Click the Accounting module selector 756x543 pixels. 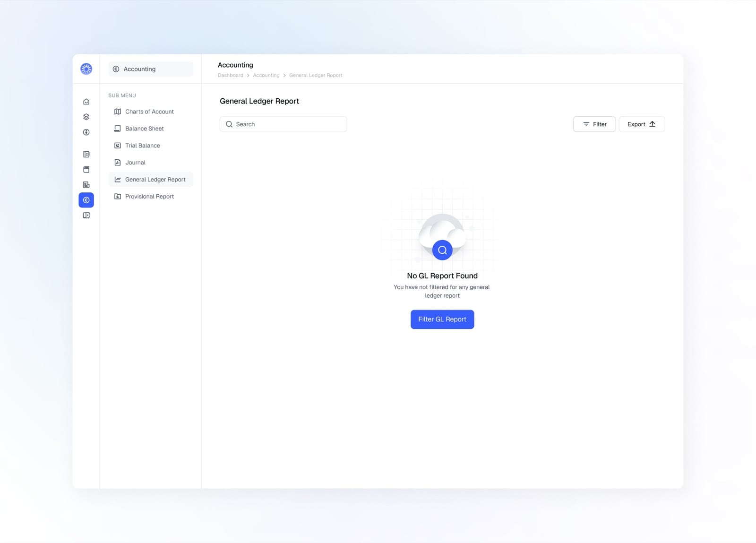click(150, 69)
